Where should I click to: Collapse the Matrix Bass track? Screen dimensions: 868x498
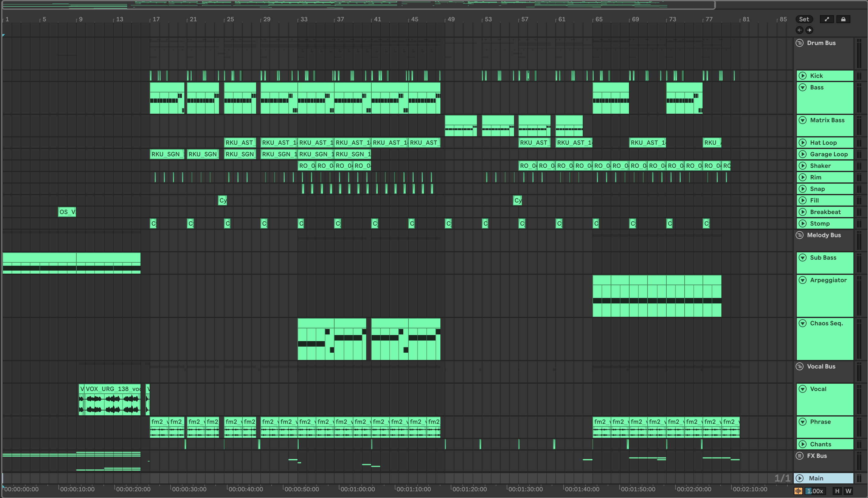802,120
